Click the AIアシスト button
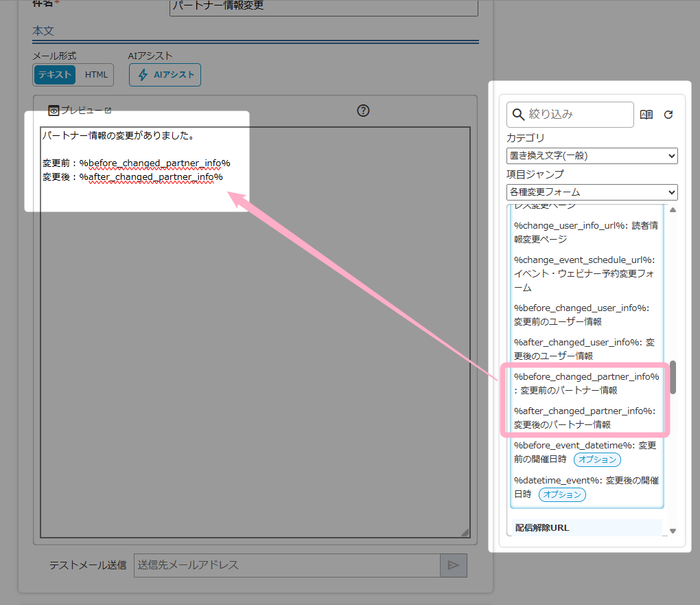The height and width of the screenshot is (605, 700). (x=165, y=75)
